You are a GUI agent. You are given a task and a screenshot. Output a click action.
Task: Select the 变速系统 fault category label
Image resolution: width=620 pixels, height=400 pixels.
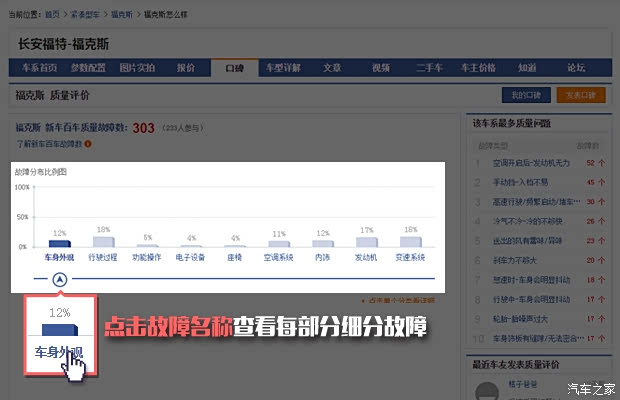[x=410, y=257]
